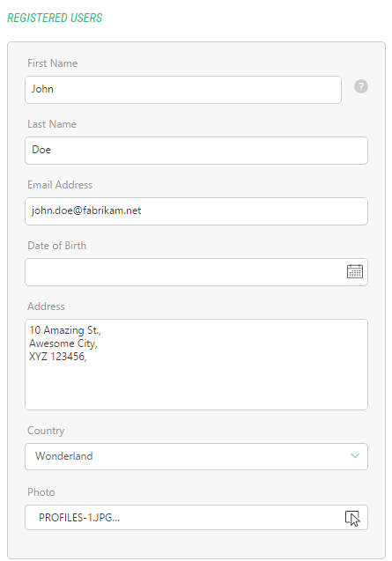Click the help question mark icon
392x561 pixels.
point(361,86)
